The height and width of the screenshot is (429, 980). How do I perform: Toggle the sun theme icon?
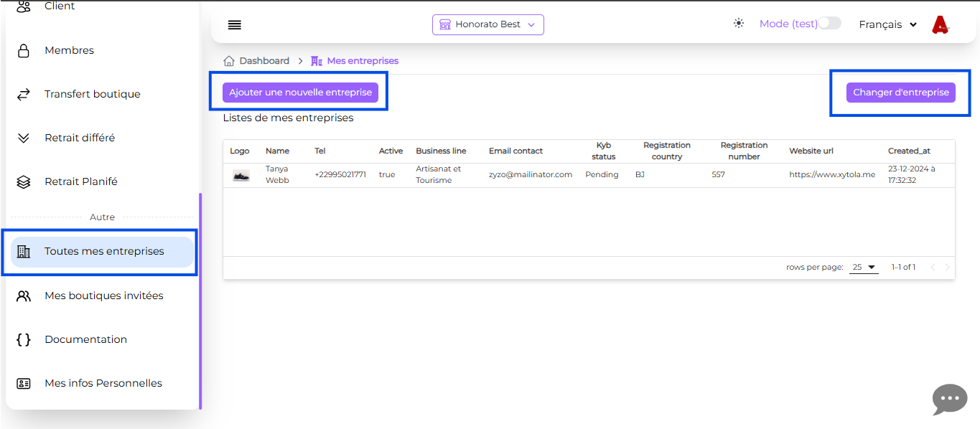(x=739, y=24)
